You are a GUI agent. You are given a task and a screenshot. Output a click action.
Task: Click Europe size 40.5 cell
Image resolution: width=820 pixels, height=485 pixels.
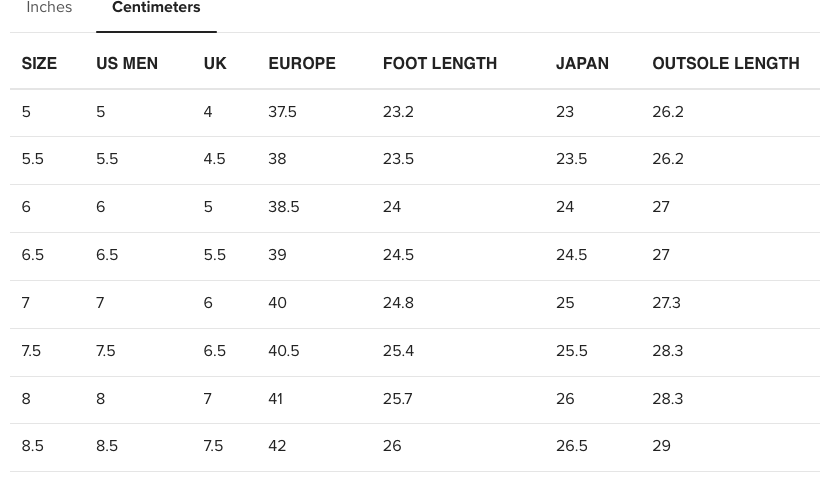click(x=283, y=351)
